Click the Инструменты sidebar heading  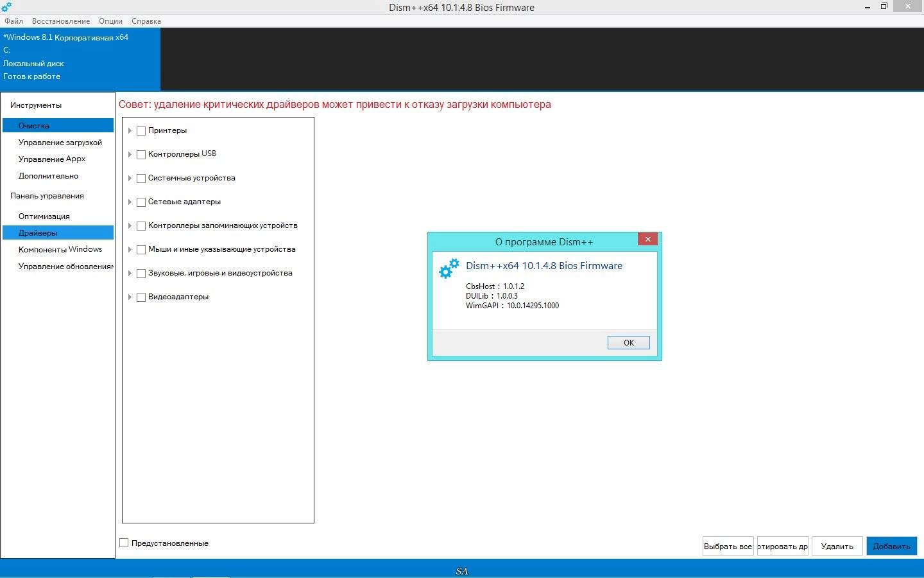coord(36,105)
